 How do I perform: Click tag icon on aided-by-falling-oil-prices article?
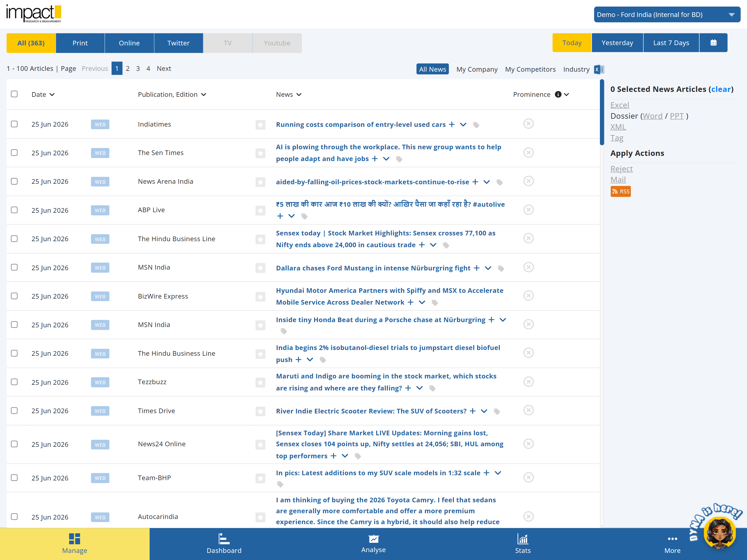pos(500,182)
